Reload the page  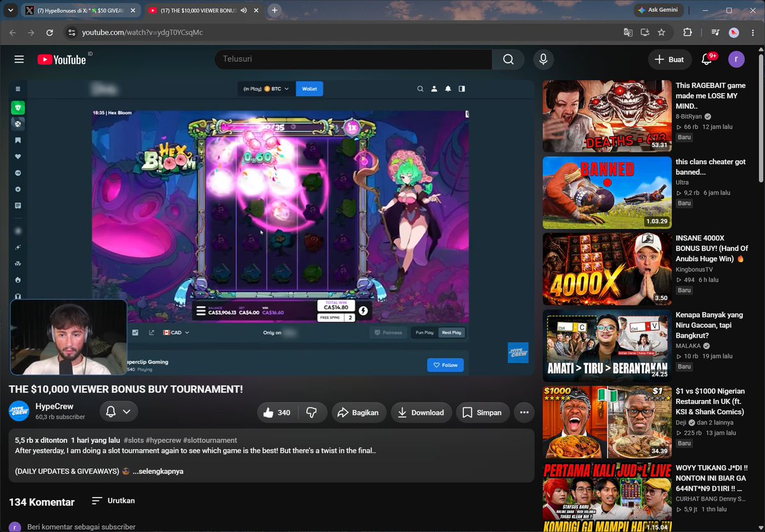[50, 32]
